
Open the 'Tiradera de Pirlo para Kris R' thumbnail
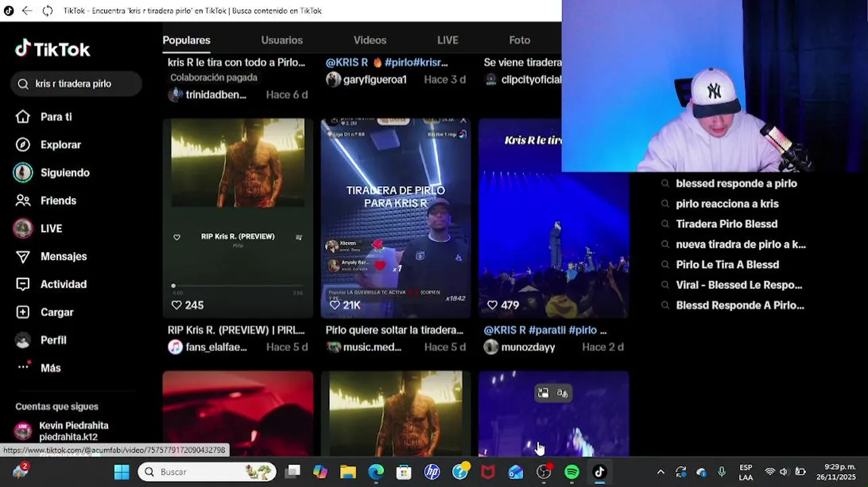pos(396,218)
